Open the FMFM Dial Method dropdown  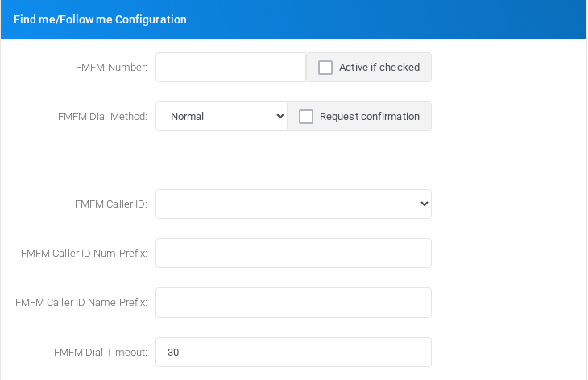222,117
